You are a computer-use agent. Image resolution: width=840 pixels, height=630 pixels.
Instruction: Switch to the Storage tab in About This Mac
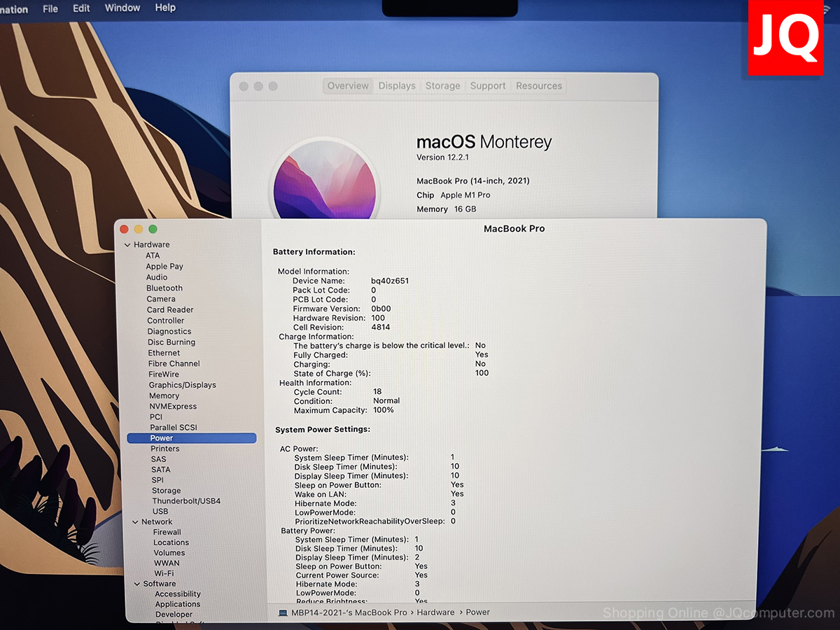click(x=443, y=85)
